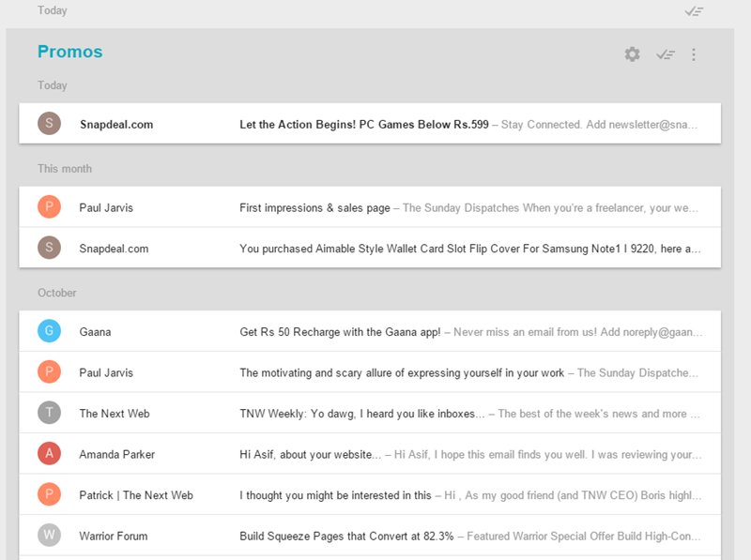751x560 pixels.
Task: Select Amanda Parker's red A avatar
Action: click(50, 453)
